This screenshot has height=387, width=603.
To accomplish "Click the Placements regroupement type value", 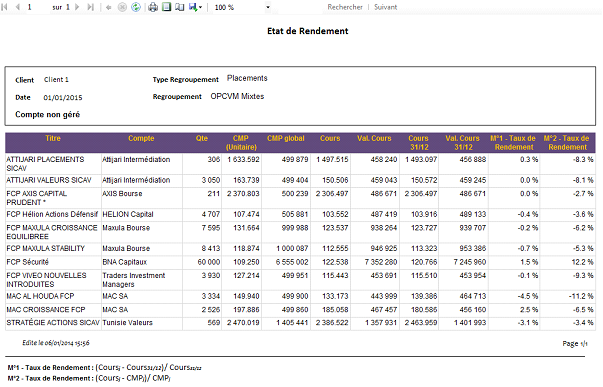I will click(247, 78).
